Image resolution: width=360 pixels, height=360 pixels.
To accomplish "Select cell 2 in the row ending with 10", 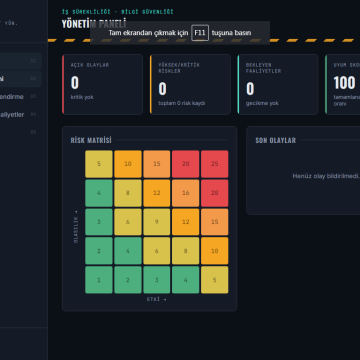I will [x=99, y=251].
